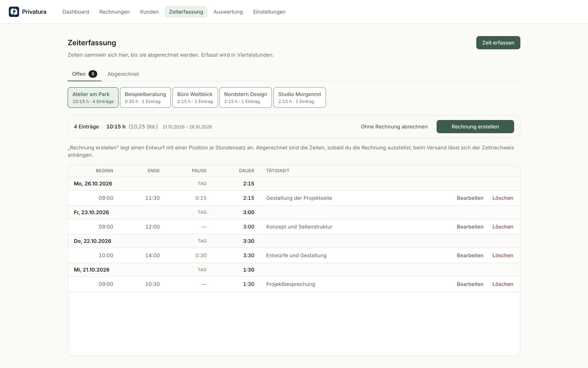The image size is (588, 368).
Task: Switch to the Abgerechnet tab
Action: point(123,74)
